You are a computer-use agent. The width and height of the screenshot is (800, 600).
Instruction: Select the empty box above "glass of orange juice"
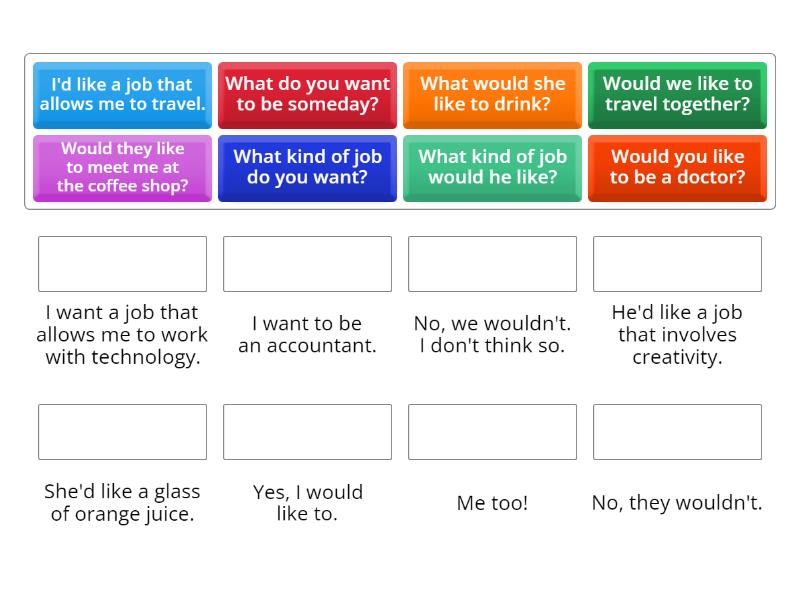tap(122, 432)
